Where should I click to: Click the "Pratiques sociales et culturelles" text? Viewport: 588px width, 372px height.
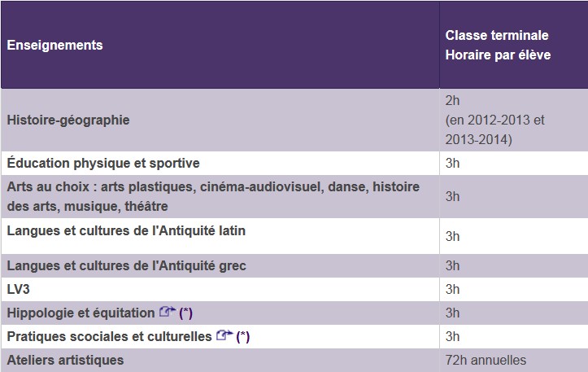(x=109, y=336)
